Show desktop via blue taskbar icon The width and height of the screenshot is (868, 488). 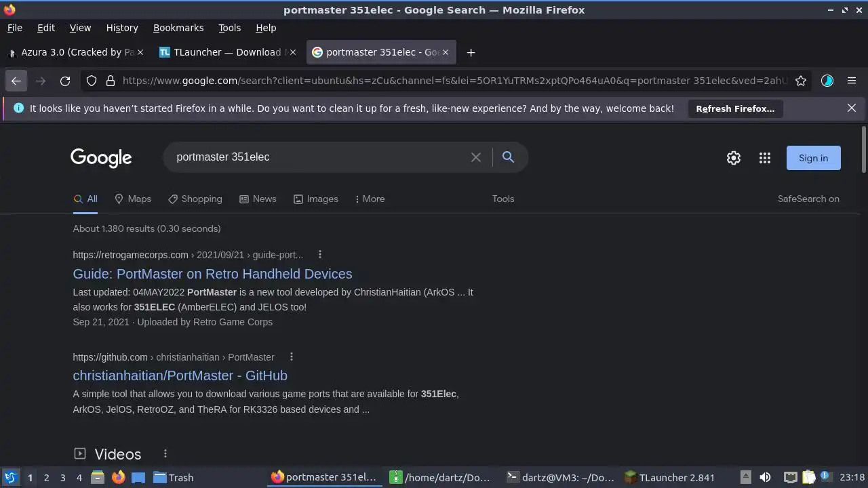pos(138,477)
